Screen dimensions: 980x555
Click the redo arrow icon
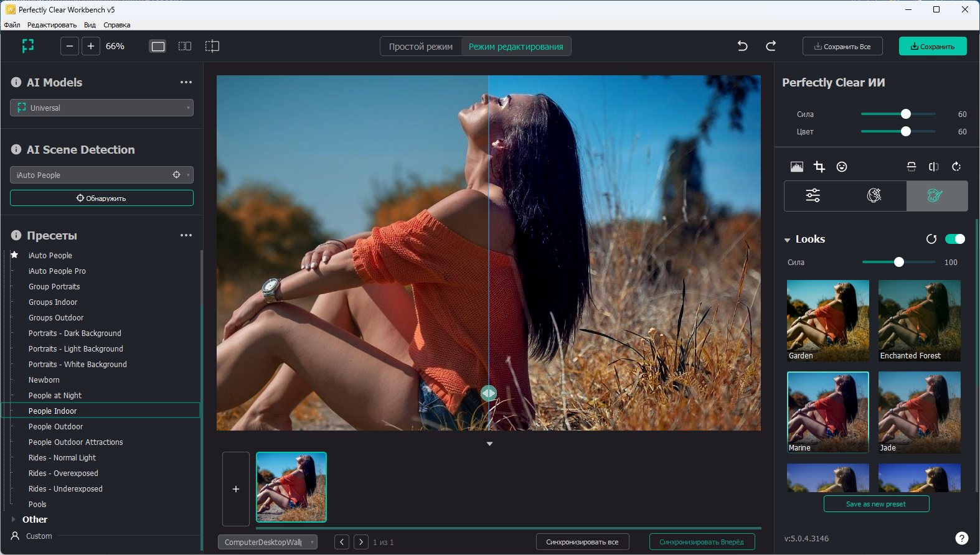771,46
